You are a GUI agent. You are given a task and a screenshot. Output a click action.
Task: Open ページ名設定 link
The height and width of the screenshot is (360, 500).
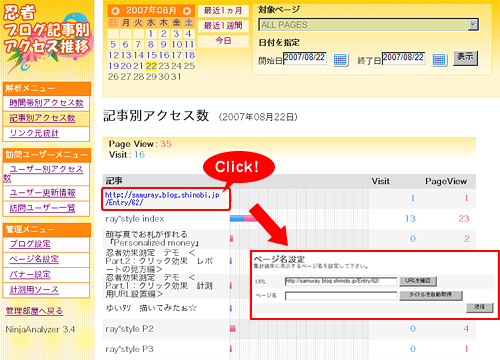click(34, 259)
